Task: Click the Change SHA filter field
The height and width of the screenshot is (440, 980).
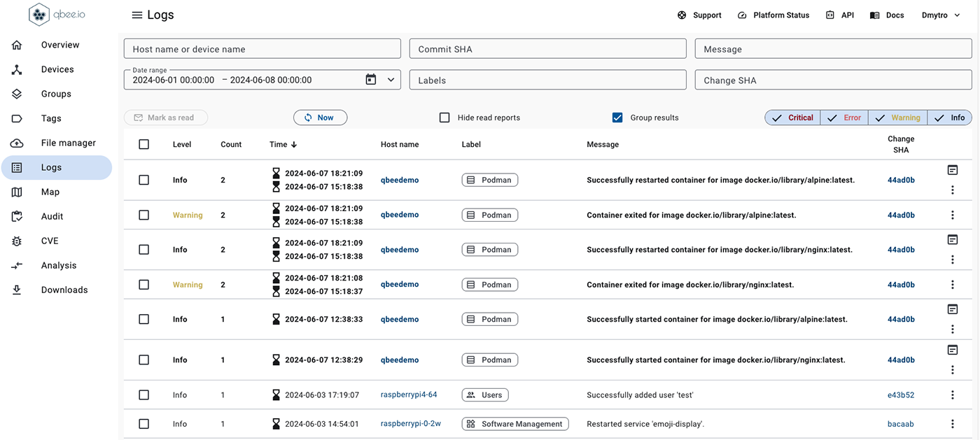Action: click(x=833, y=80)
